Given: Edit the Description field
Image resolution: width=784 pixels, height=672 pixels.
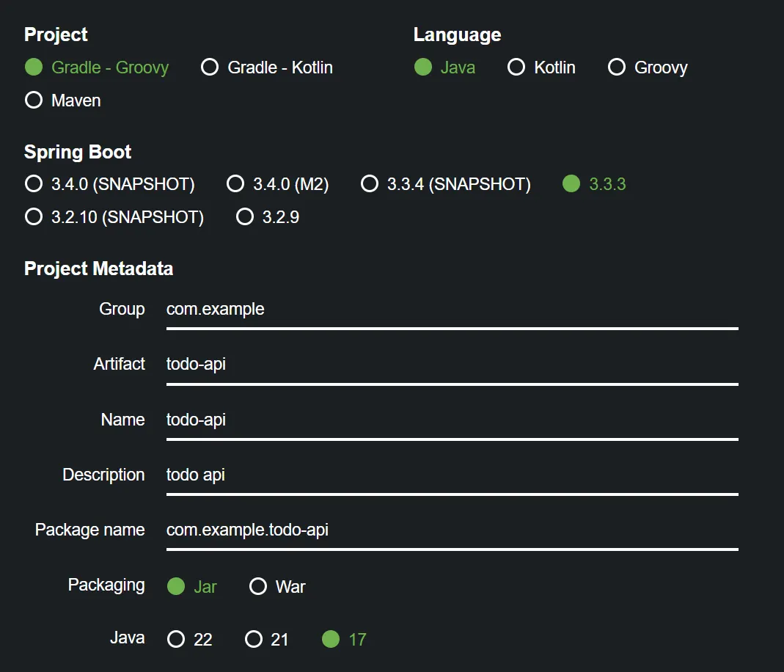Looking at the screenshot, I should click(452, 475).
